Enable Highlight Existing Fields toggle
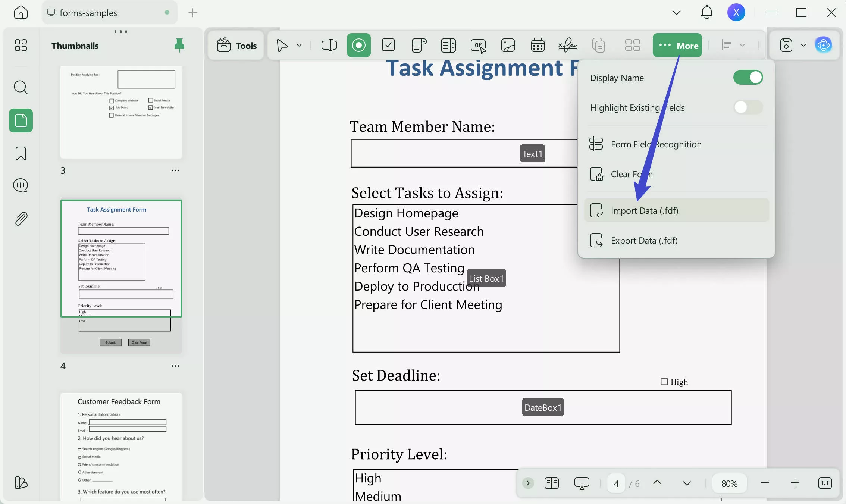 [748, 107]
